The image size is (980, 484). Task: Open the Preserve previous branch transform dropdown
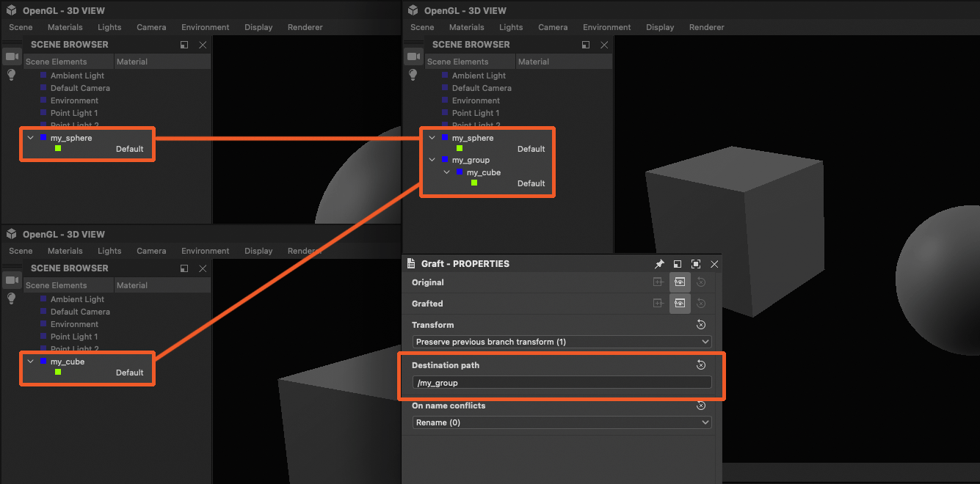[x=562, y=341]
